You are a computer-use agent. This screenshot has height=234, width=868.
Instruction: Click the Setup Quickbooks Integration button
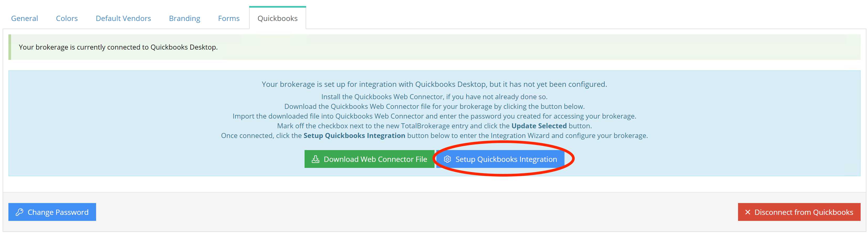pos(500,159)
